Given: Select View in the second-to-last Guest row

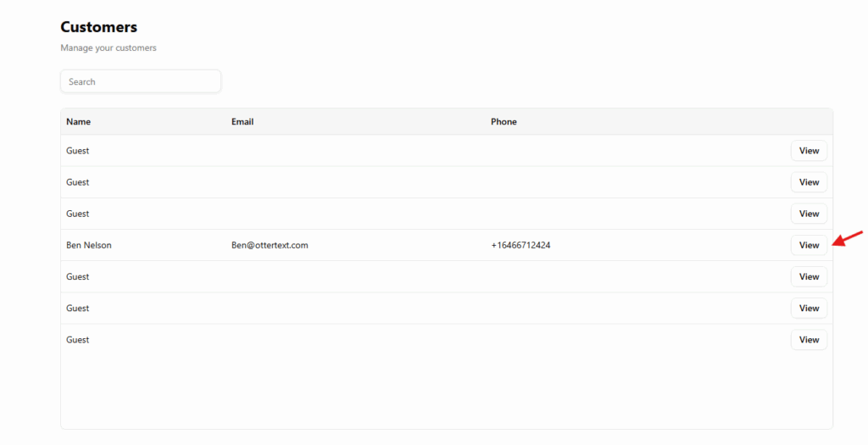Looking at the screenshot, I should pyautogui.click(x=809, y=309).
